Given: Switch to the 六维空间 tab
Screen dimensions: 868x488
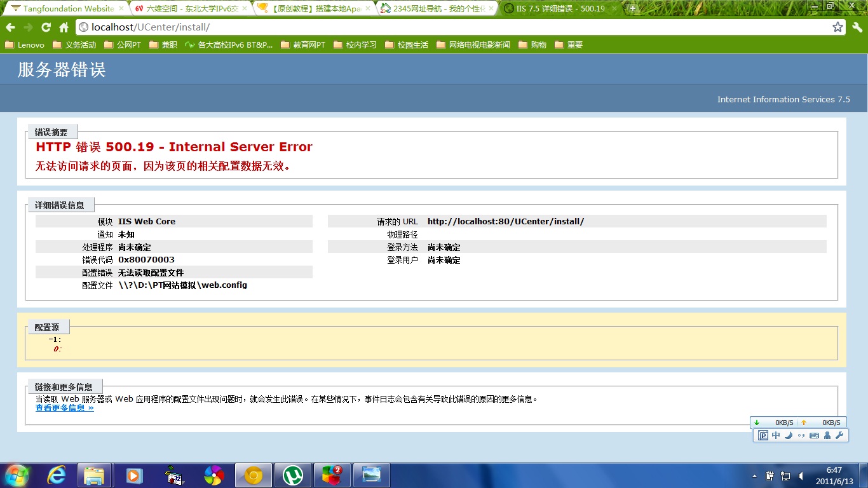Looking at the screenshot, I should tap(191, 9).
